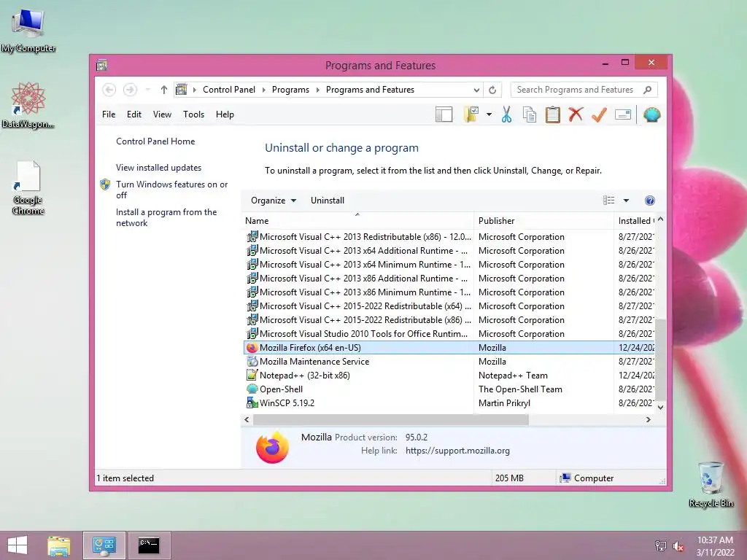The width and height of the screenshot is (747, 560).
Task: Toggle the navigation pane toolbar icon
Action: (x=444, y=114)
